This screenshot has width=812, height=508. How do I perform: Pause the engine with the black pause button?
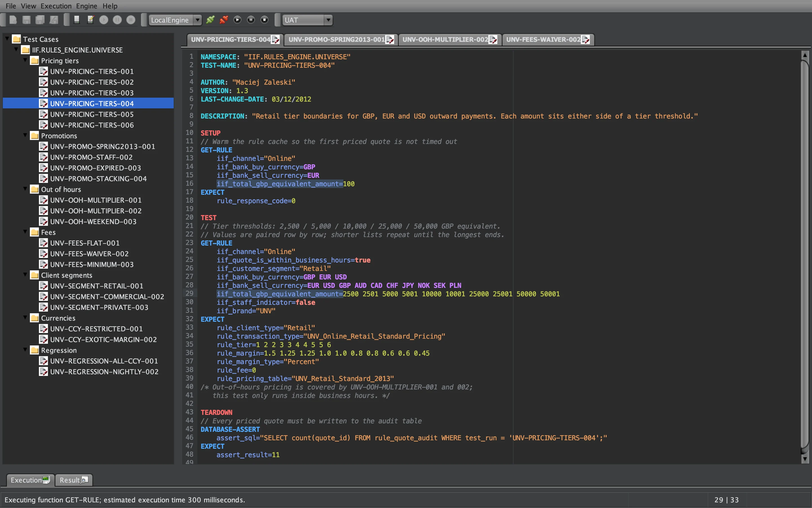tap(251, 20)
